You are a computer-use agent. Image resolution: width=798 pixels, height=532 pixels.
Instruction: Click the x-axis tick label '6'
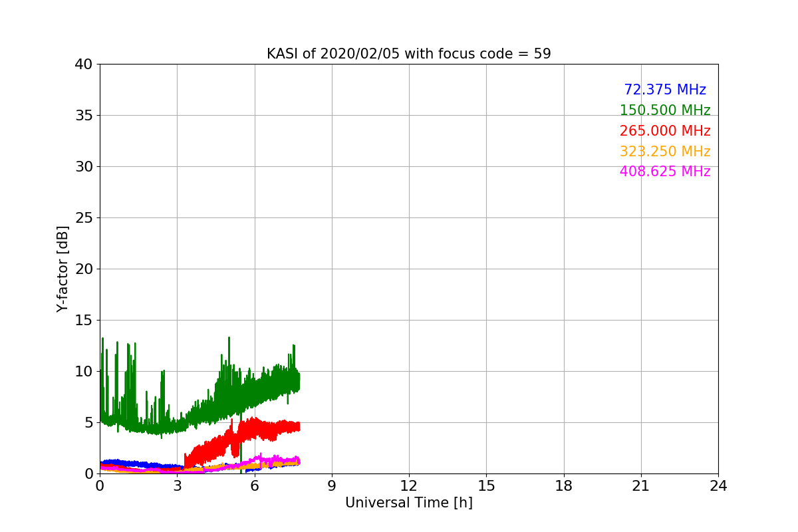(255, 486)
